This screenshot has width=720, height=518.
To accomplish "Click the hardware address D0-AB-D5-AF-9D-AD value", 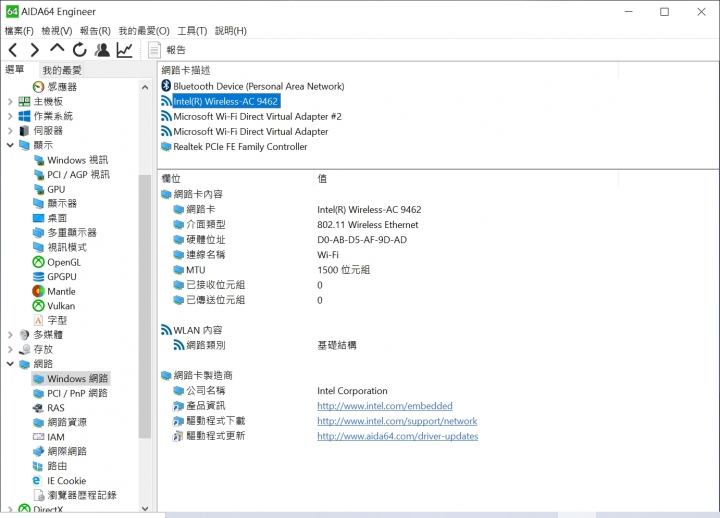I will 362,240.
